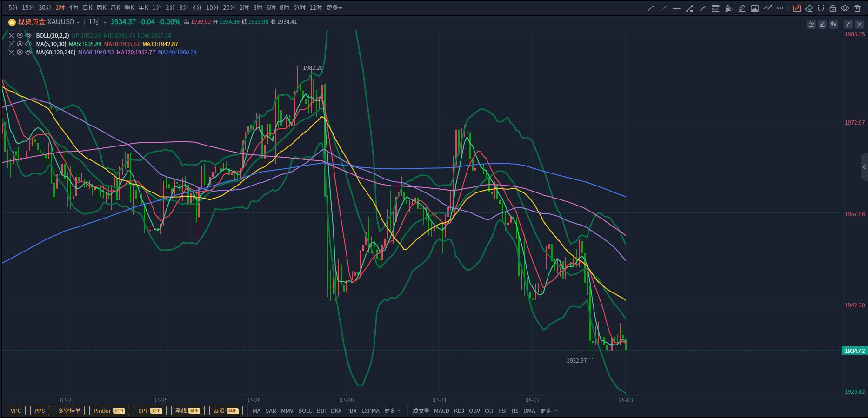The height and width of the screenshot is (418, 868).
Task: Click the 多空挂单 button
Action: [x=69, y=411]
